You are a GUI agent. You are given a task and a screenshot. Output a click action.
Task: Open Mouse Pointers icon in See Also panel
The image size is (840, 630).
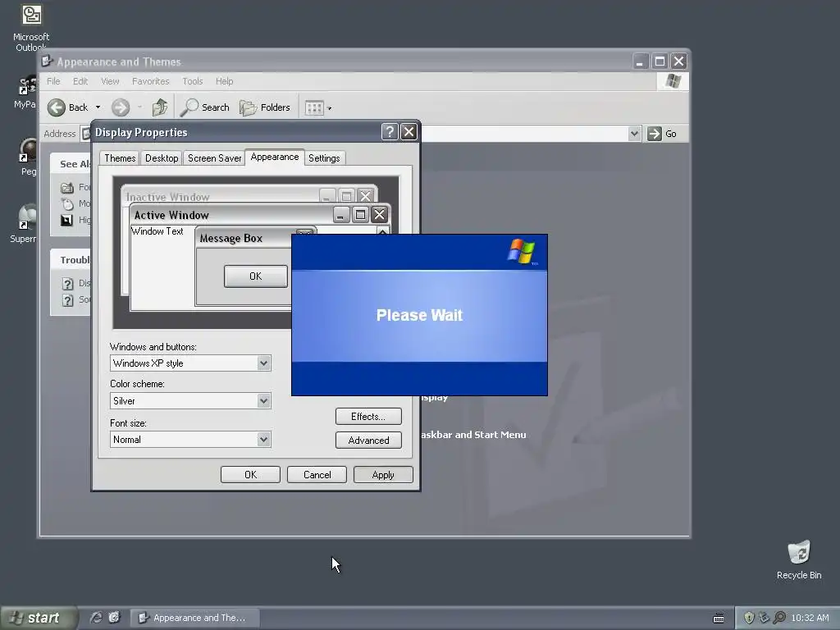coord(67,203)
